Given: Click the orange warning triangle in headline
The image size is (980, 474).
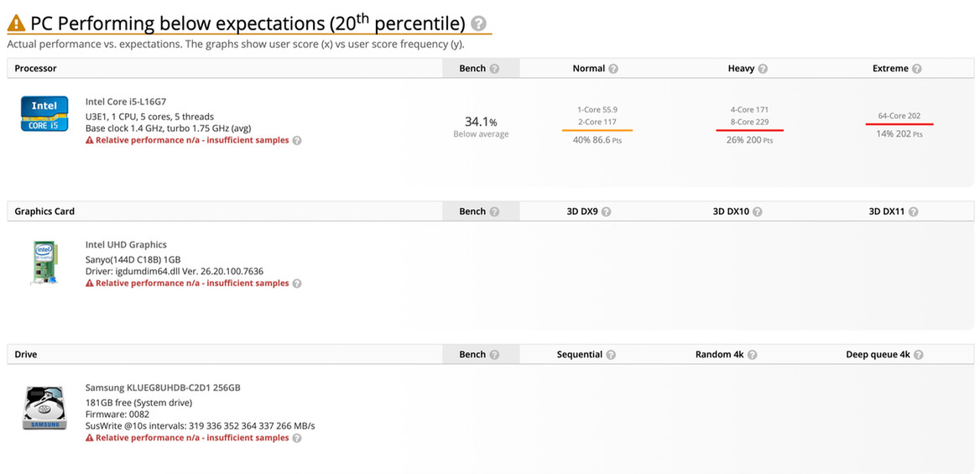Looking at the screenshot, I should [x=17, y=23].
